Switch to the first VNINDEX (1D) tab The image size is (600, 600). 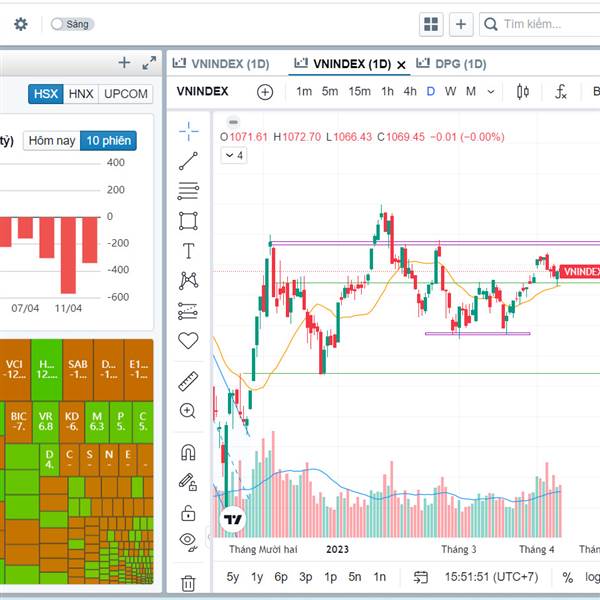tap(221, 64)
